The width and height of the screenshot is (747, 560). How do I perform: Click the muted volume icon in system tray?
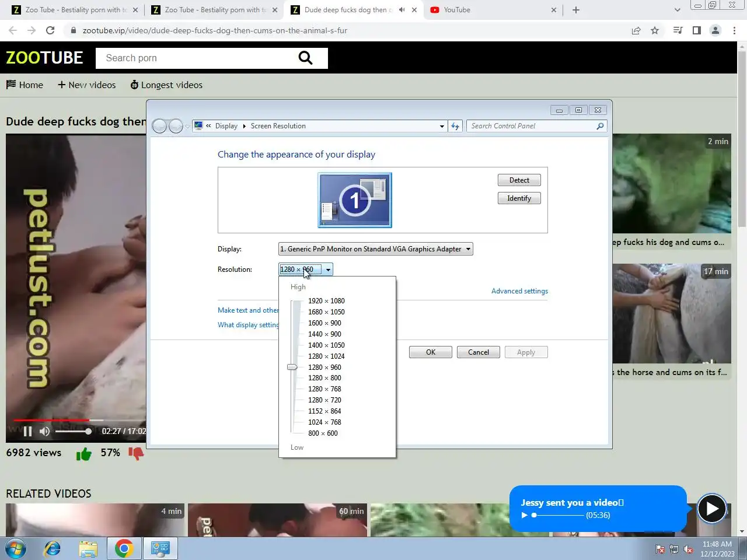point(688,549)
